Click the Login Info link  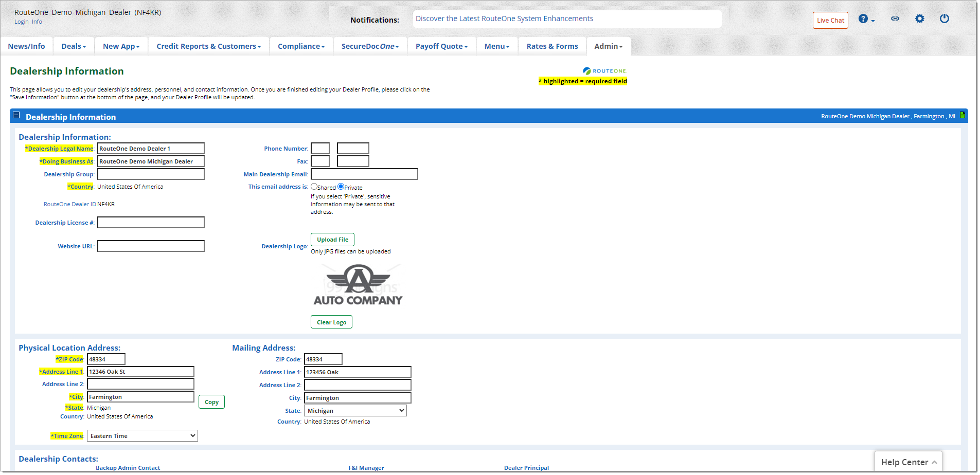pyautogui.click(x=28, y=22)
